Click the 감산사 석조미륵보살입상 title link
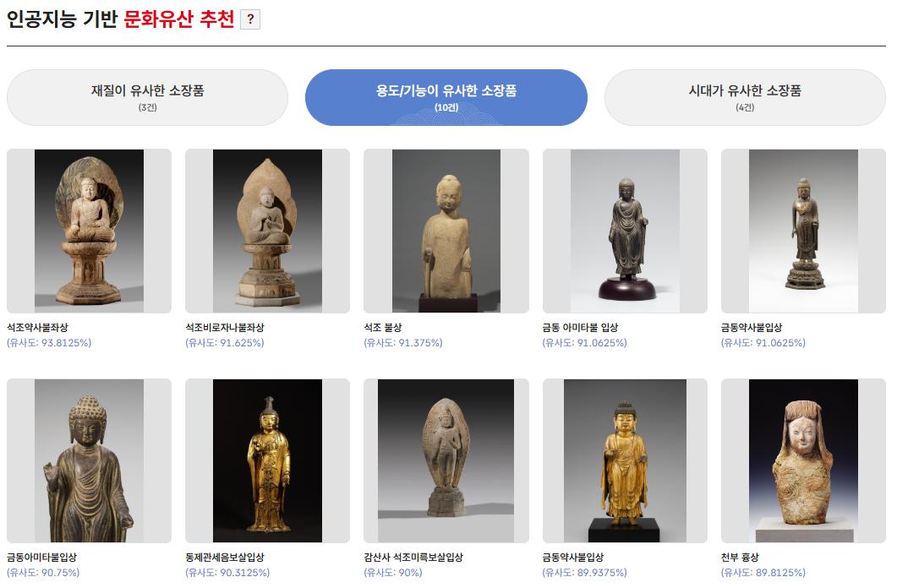Screen dimensions: 897x588 point(413,557)
